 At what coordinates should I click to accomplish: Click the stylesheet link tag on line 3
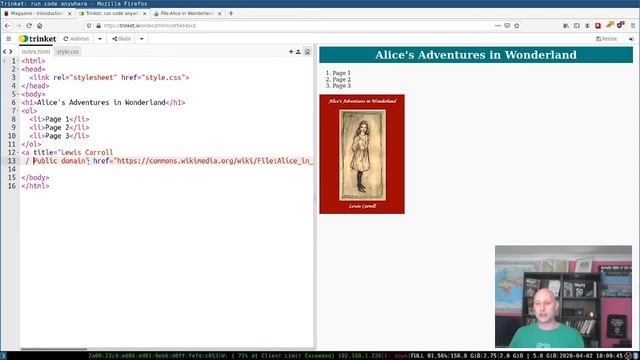point(109,78)
